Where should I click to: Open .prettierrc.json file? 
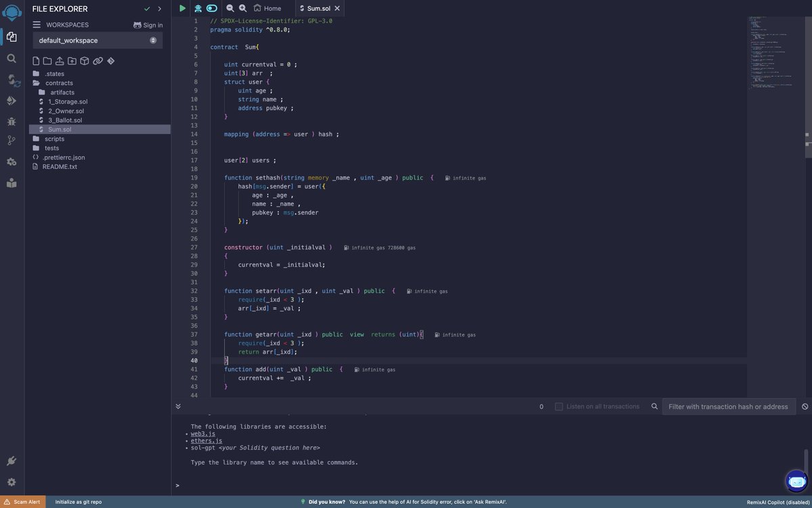coord(63,157)
